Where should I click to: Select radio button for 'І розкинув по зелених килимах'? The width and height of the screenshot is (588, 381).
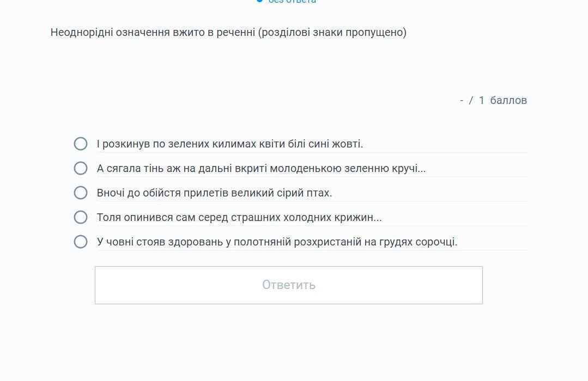[81, 144]
